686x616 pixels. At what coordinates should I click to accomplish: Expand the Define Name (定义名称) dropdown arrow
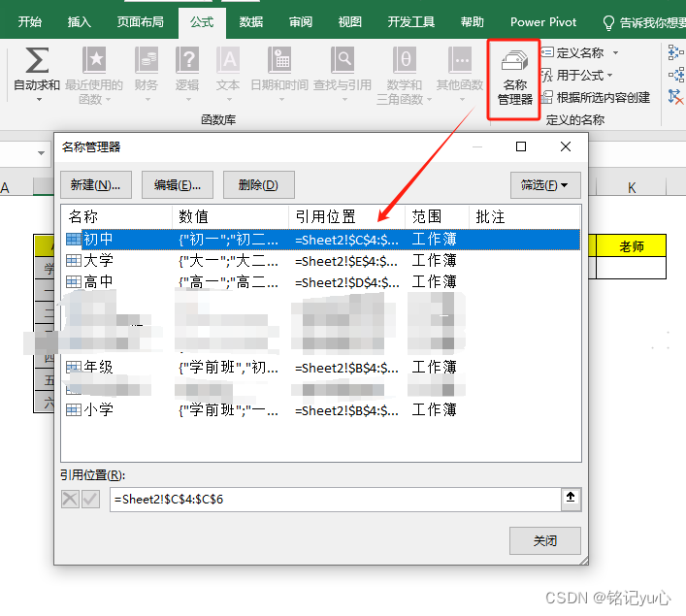(615, 53)
